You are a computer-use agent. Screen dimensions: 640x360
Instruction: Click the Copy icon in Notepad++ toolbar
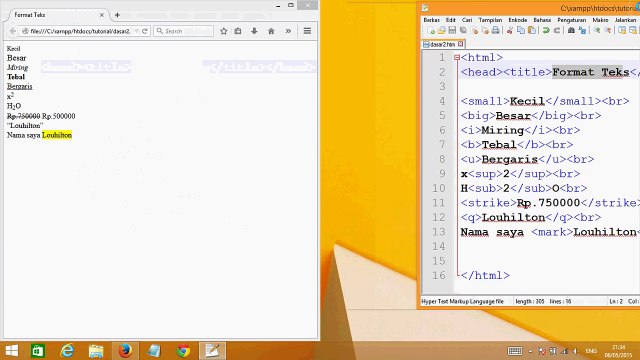[521, 31]
